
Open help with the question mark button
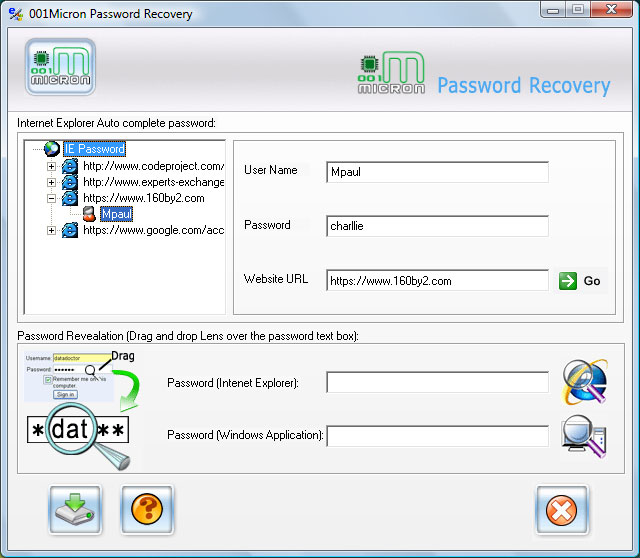point(147,509)
